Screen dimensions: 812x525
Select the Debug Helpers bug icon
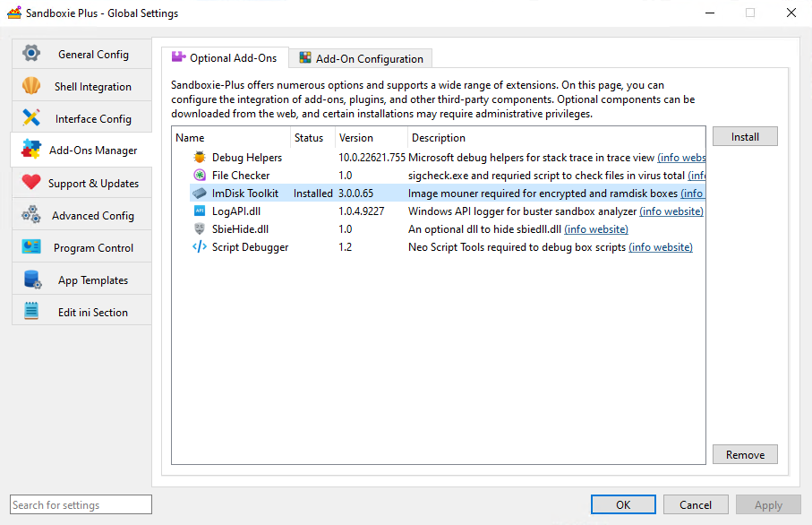point(200,158)
